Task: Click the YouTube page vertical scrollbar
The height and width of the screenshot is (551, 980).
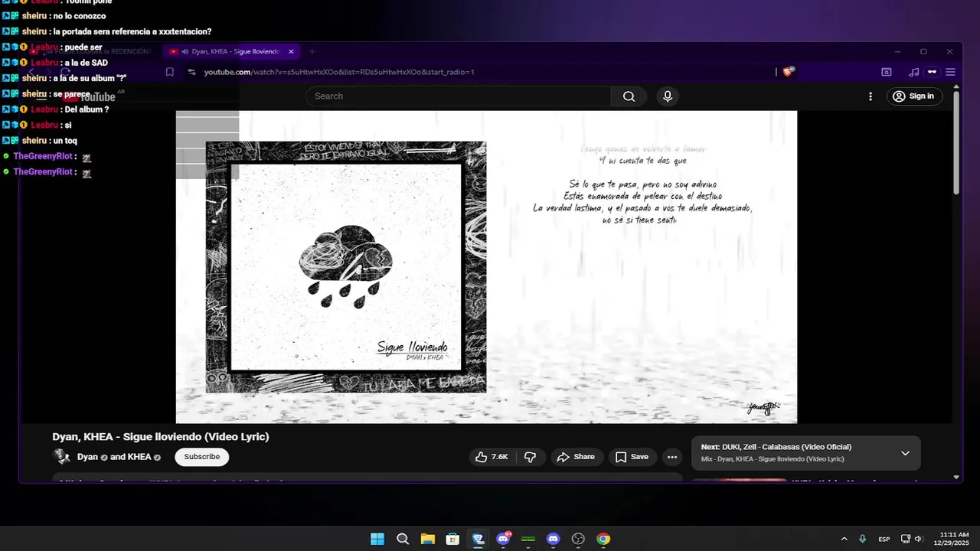Action: click(956, 142)
